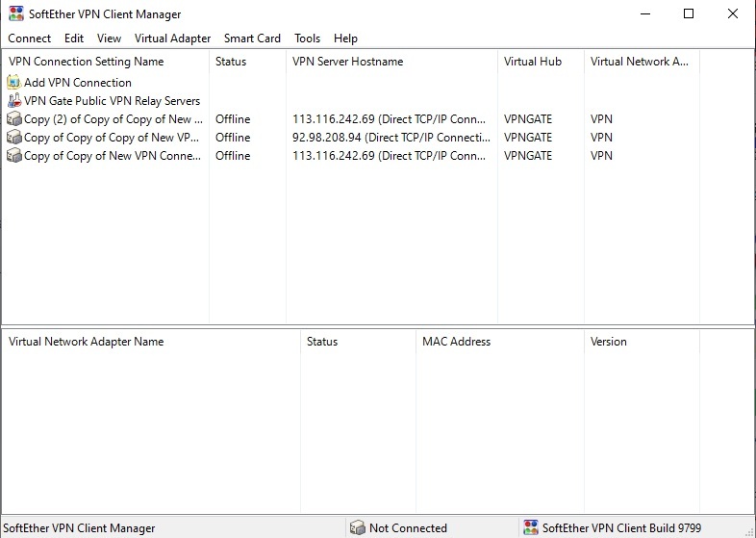Click the VPN Gate Public Relay Servers icon
This screenshot has height=538, width=756.
point(14,101)
